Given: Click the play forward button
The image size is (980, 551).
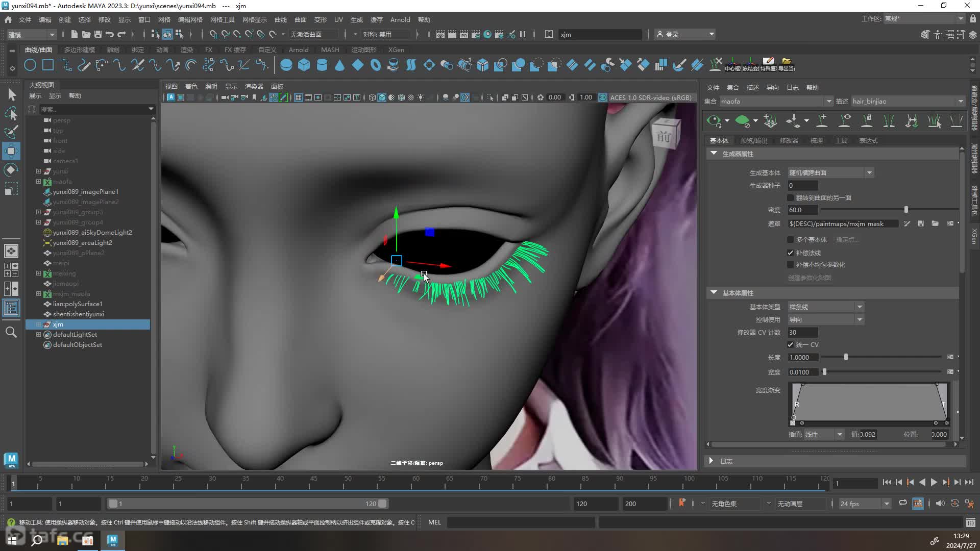Looking at the screenshot, I should pos(934,482).
